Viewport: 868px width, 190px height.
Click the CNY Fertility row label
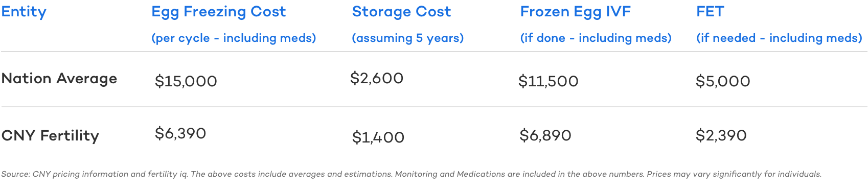click(x=50, y=136)
